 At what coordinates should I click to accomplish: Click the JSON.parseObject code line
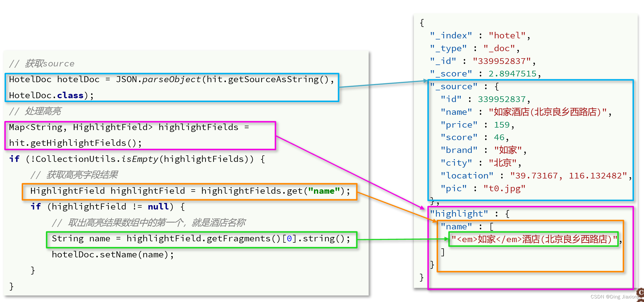click(x=171, y=79)
